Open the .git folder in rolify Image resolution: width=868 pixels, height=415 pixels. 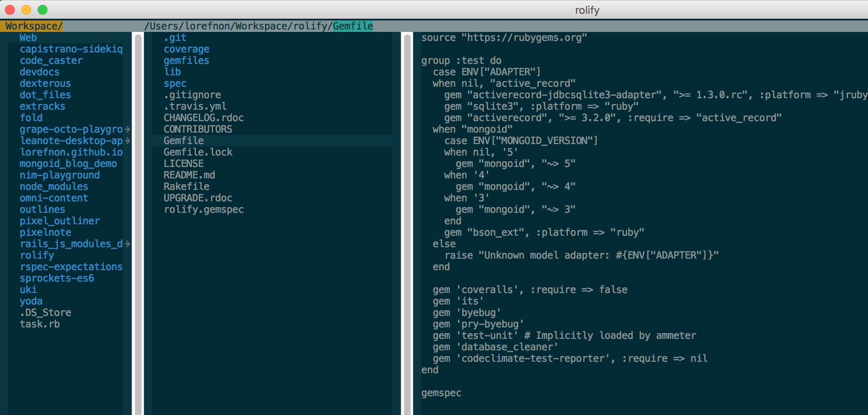[x=175, y=38]
